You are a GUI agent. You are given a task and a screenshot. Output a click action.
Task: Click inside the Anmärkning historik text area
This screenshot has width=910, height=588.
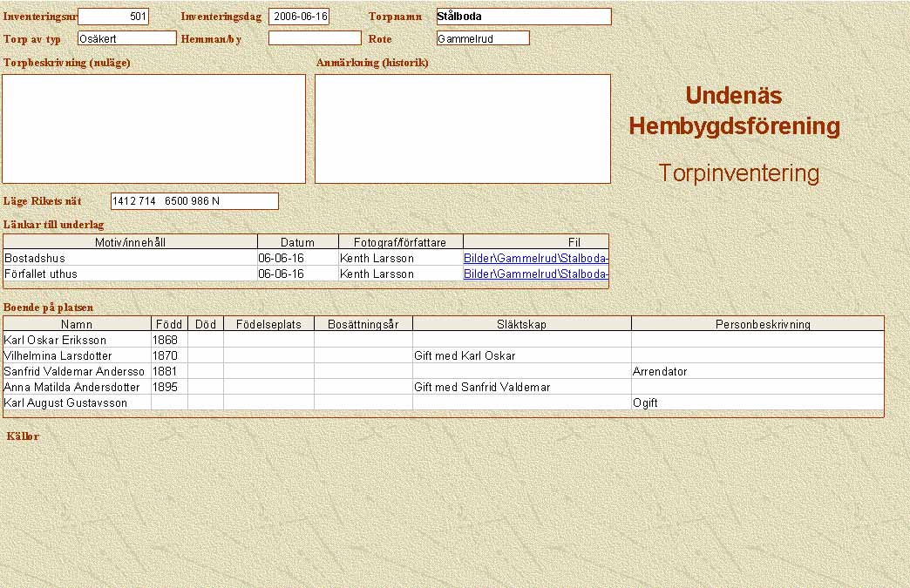[x=462, y=129]
